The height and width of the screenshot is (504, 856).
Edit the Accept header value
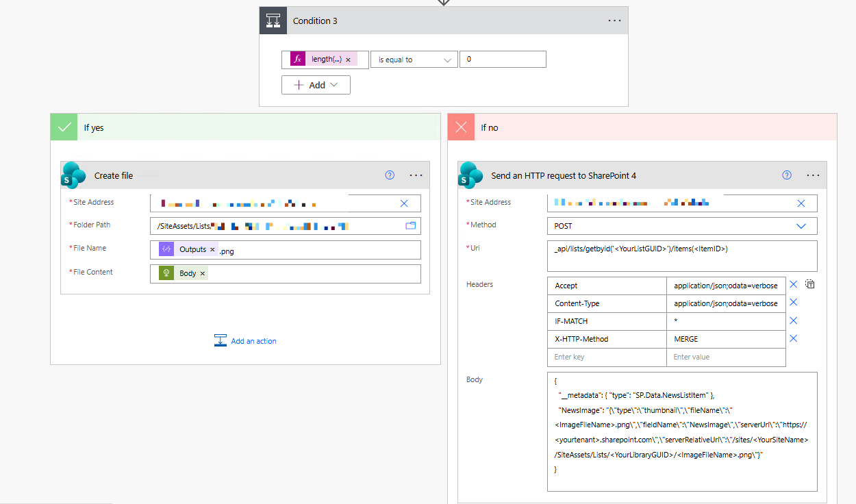[x=726, y=286]
